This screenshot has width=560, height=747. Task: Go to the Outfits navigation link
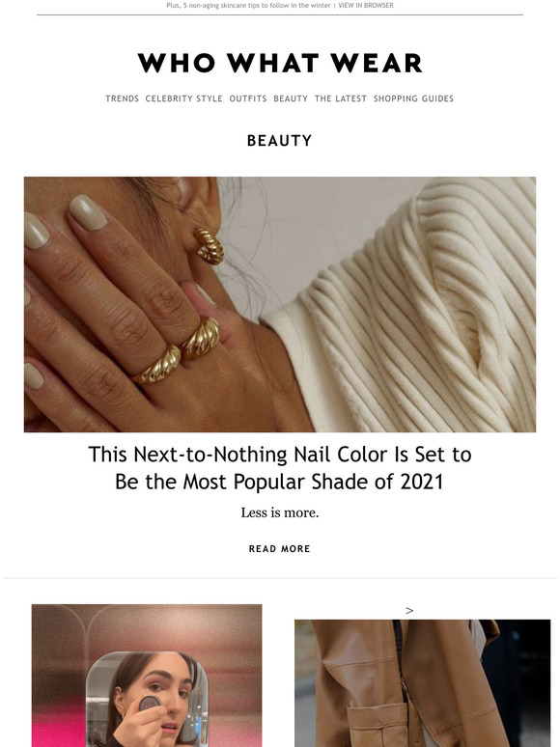coord(248,98)
